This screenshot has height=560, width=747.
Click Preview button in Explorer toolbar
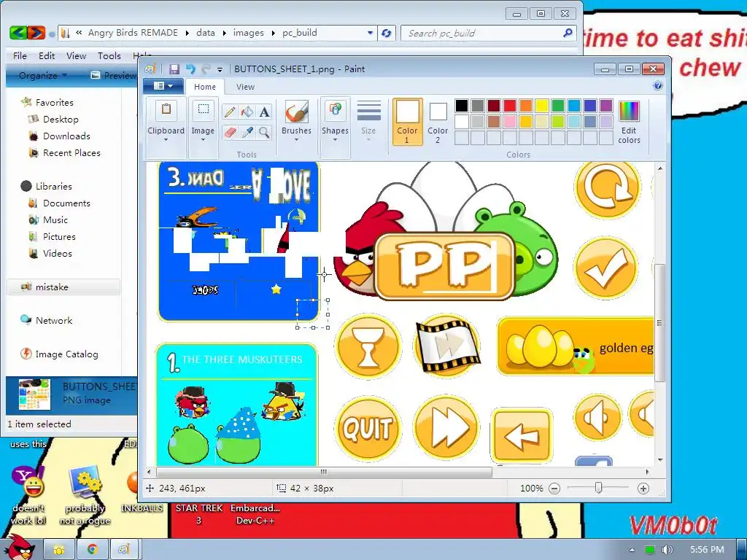[x=113, y=75]
